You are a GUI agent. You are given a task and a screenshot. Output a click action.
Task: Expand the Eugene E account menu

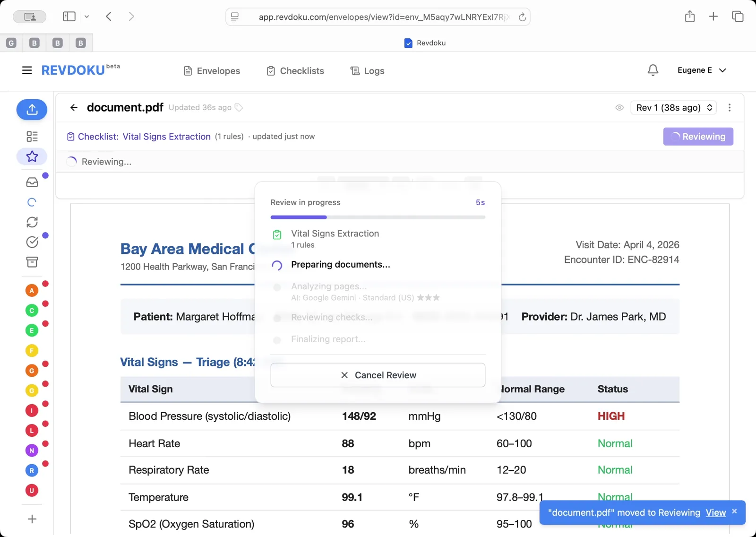click(x=702, y=70)
